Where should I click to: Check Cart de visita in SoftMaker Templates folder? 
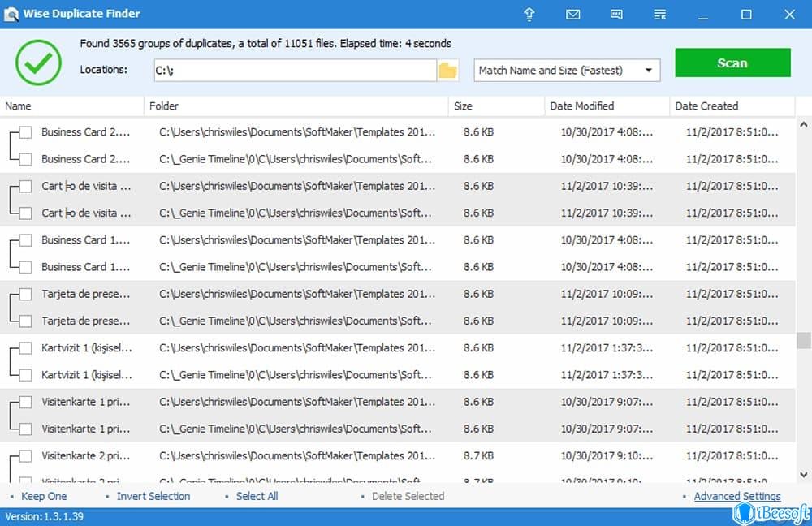coord(25,186)
